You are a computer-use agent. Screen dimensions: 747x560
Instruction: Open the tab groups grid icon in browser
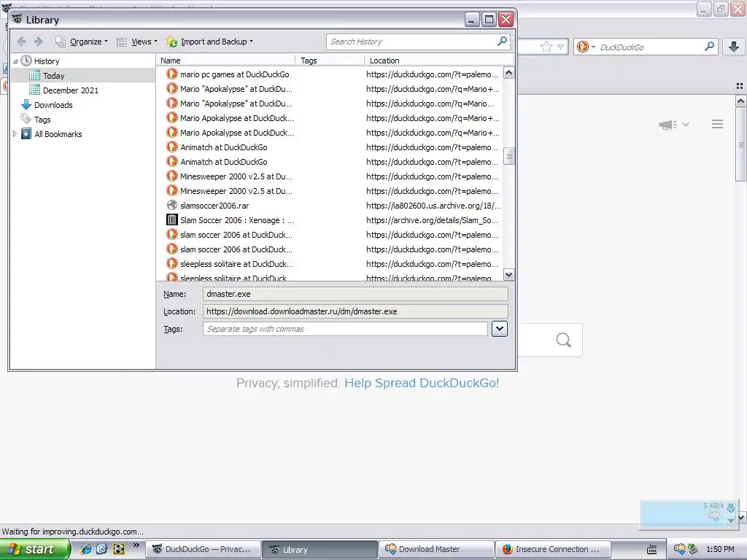coord(740,86)
